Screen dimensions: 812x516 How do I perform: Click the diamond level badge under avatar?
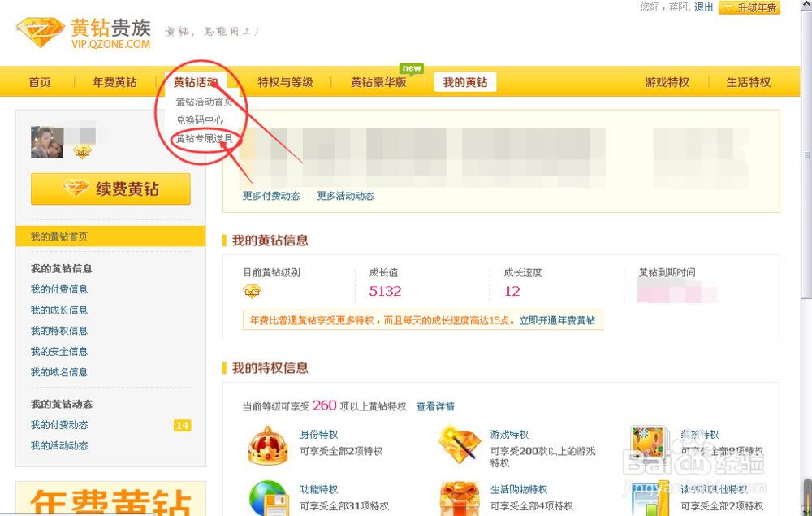[82, 152]
